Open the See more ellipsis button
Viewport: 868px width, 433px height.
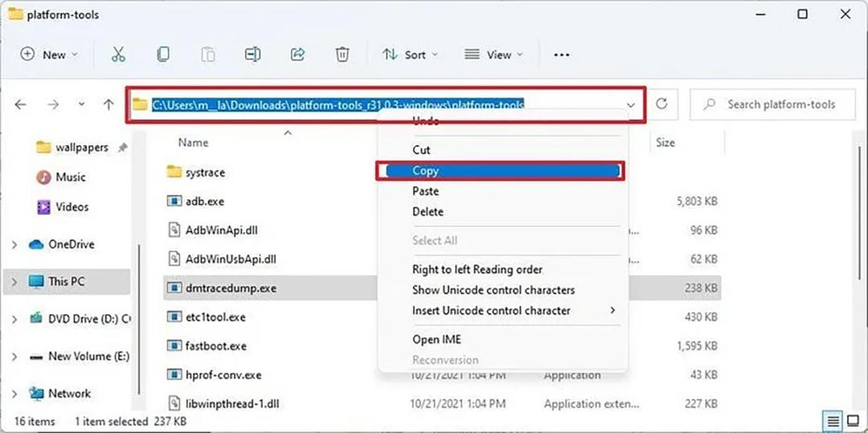click(562, 55)
